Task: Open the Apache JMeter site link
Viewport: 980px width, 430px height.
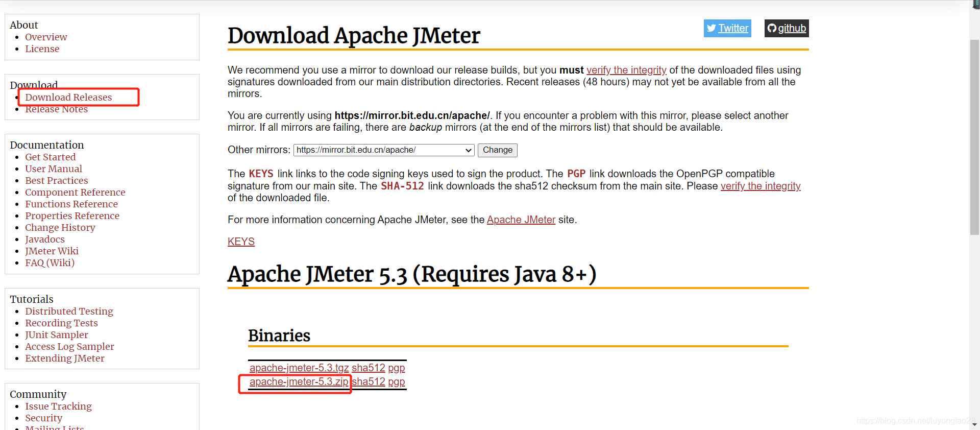Action: (x=521, y=220)
